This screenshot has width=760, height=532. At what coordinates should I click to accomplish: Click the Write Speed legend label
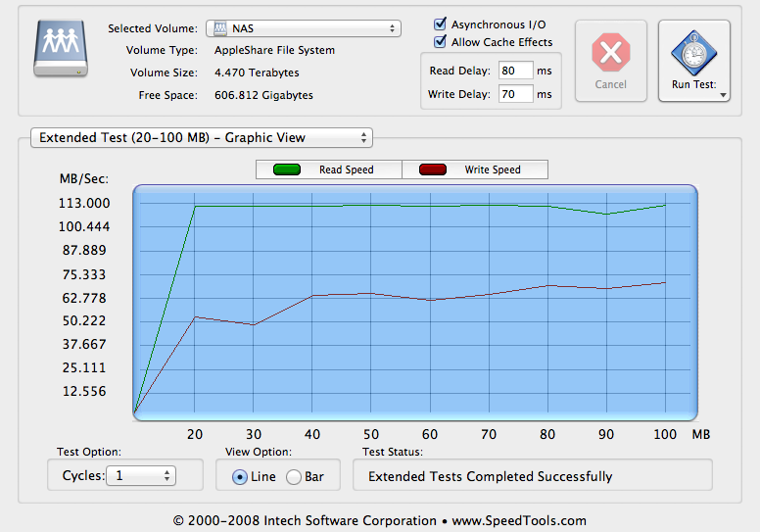coord(493,169)
